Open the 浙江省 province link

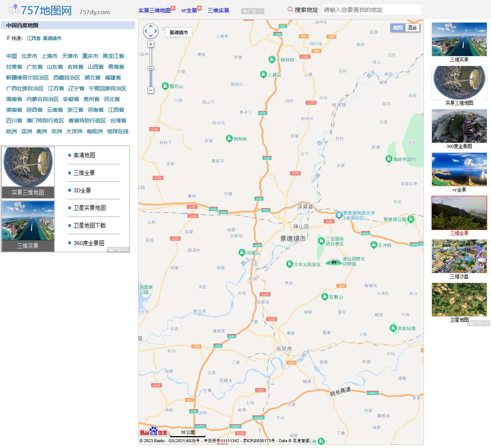pos(75,110)
